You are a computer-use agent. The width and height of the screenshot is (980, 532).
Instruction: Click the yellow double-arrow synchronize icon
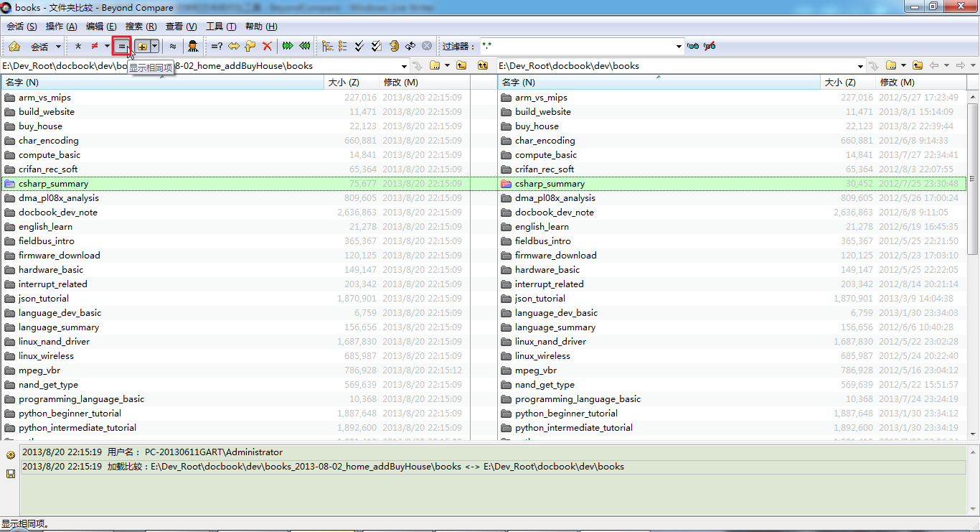click(x=234, y=47)
